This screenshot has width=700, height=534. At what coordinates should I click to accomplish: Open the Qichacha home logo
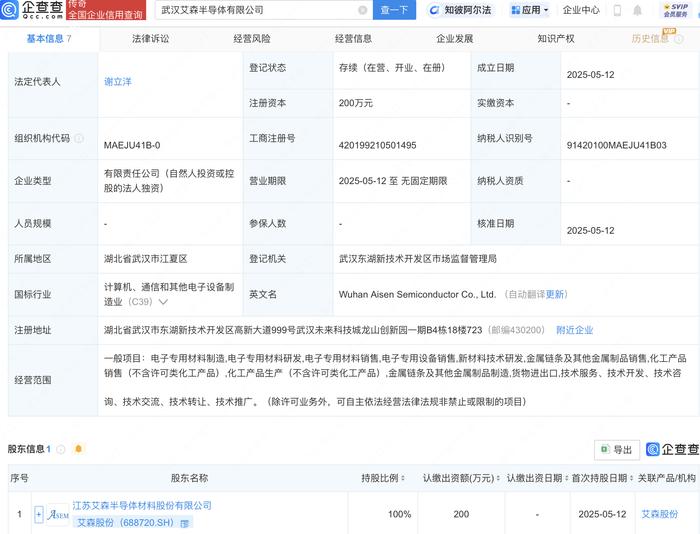point(32,9)
